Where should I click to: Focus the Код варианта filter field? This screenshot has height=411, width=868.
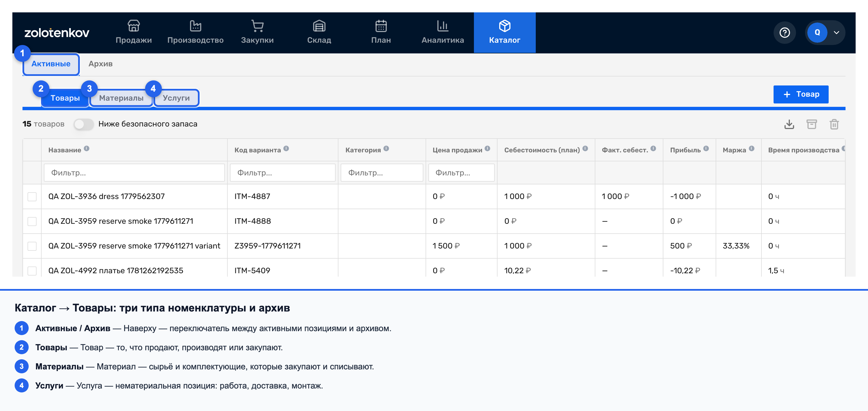pyautogui.click(x=282, y=173)
